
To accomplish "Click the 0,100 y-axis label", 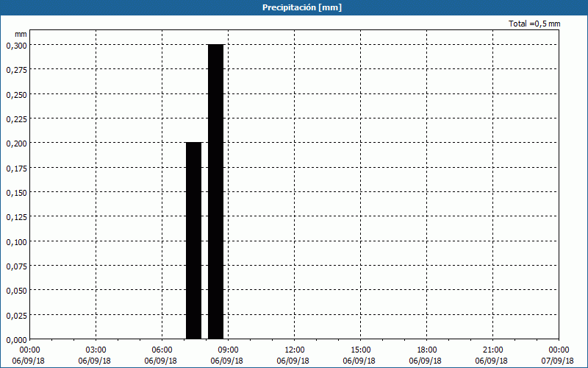I will [x=16, y=242].
